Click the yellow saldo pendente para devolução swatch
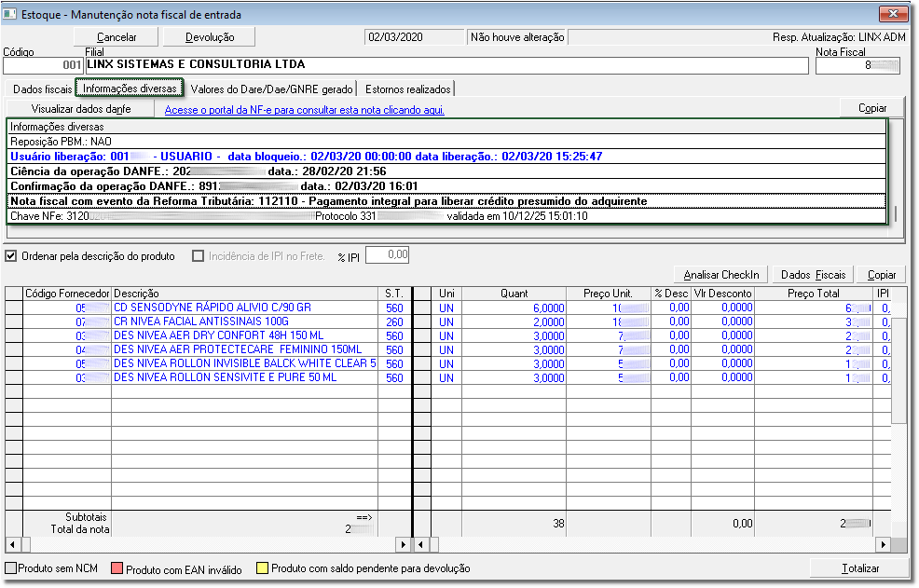 (x=262, y=568)
